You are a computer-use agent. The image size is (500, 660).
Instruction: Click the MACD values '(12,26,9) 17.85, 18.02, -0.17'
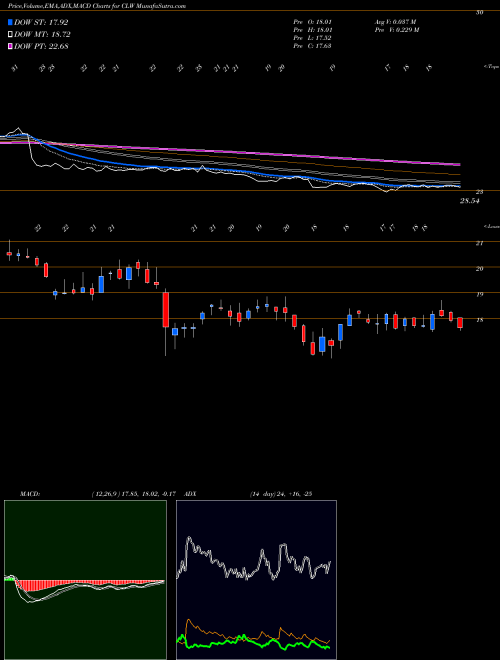(136, 494)
